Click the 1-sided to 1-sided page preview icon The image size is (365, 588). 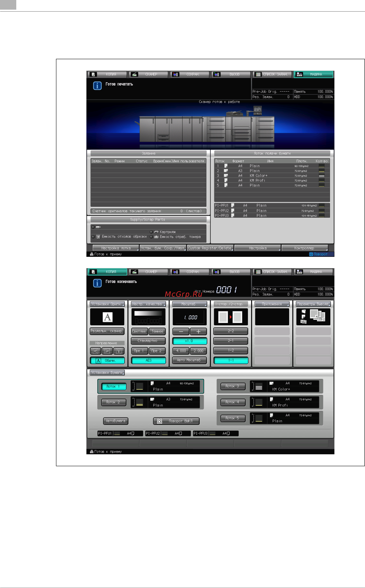coord(231,317)
